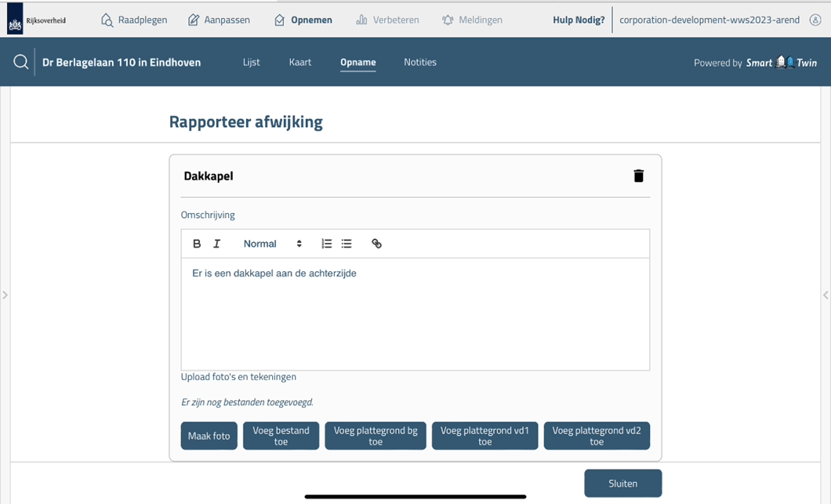This screenshot has height=504, width=831.
Task: Open the Normal text style dropdown
Action: point(272,244)
